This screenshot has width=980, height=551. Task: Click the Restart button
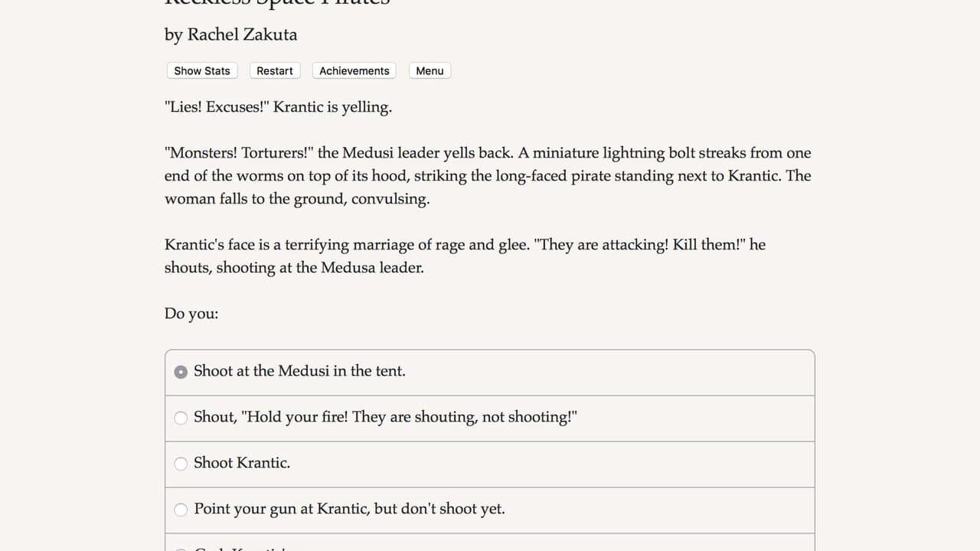275,70
